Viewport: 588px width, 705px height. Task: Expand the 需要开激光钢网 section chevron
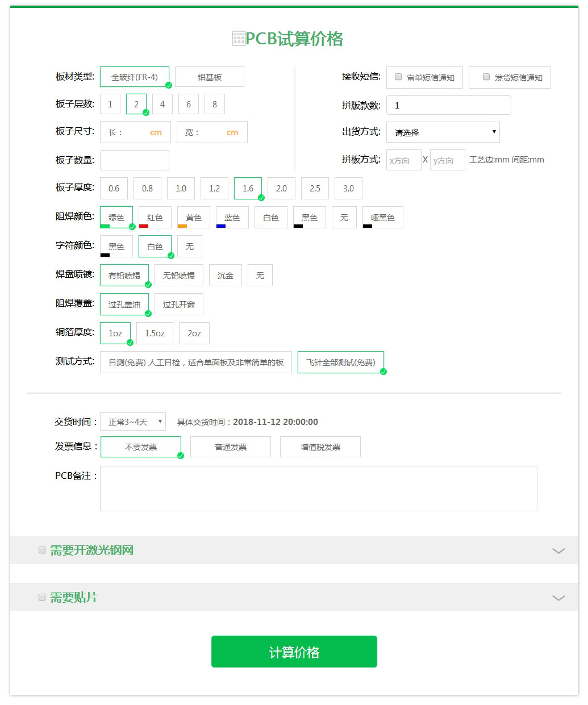558,550
